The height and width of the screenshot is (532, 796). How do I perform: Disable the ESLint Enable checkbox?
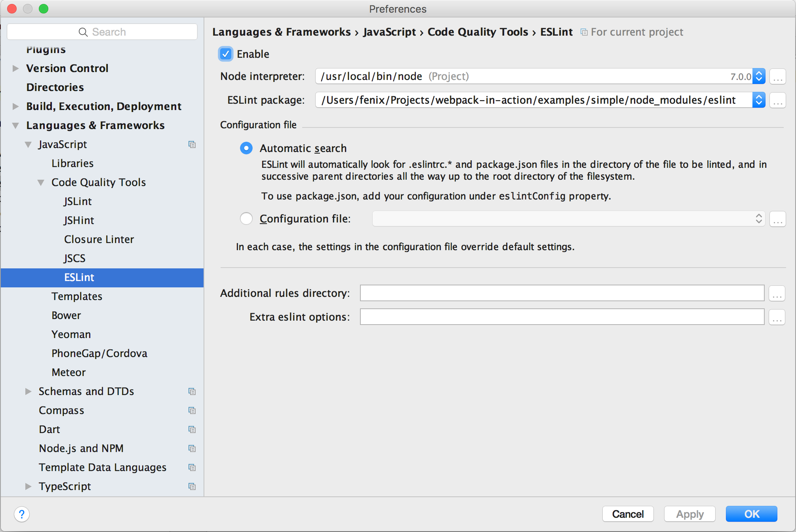pos(225,54)
